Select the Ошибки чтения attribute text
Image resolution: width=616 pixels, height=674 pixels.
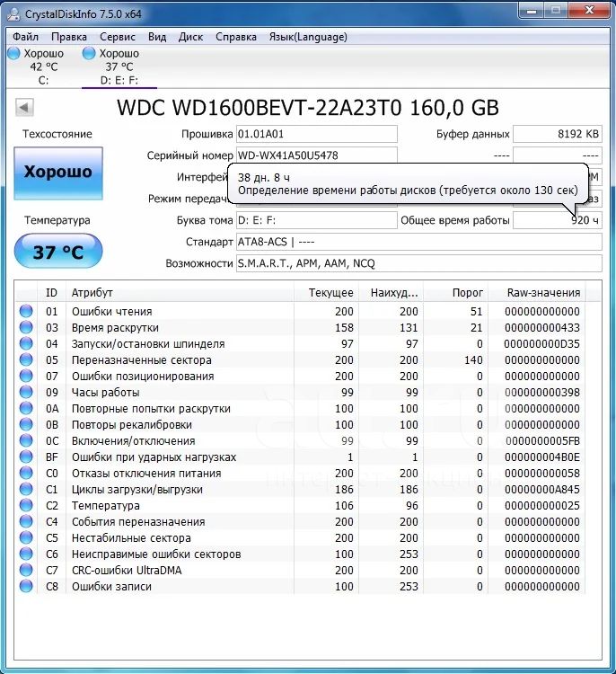[x=111, y=312]
